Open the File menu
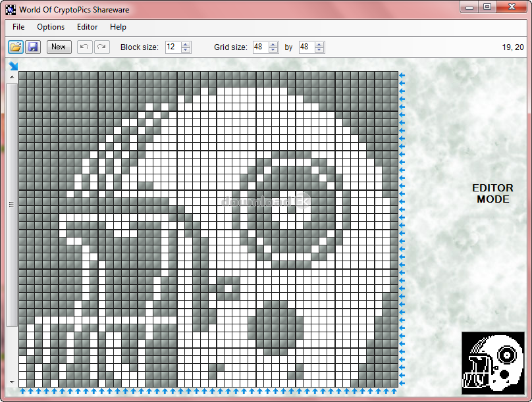 tap(18, 27)
